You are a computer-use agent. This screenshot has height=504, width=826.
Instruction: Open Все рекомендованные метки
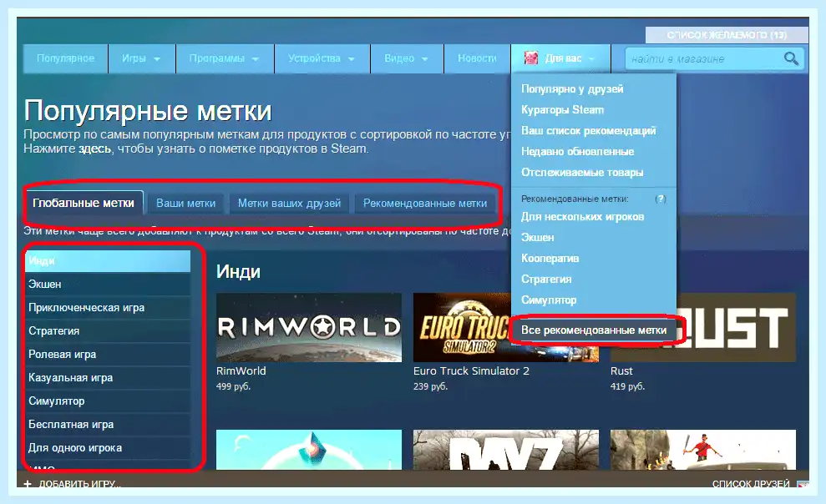594,330
